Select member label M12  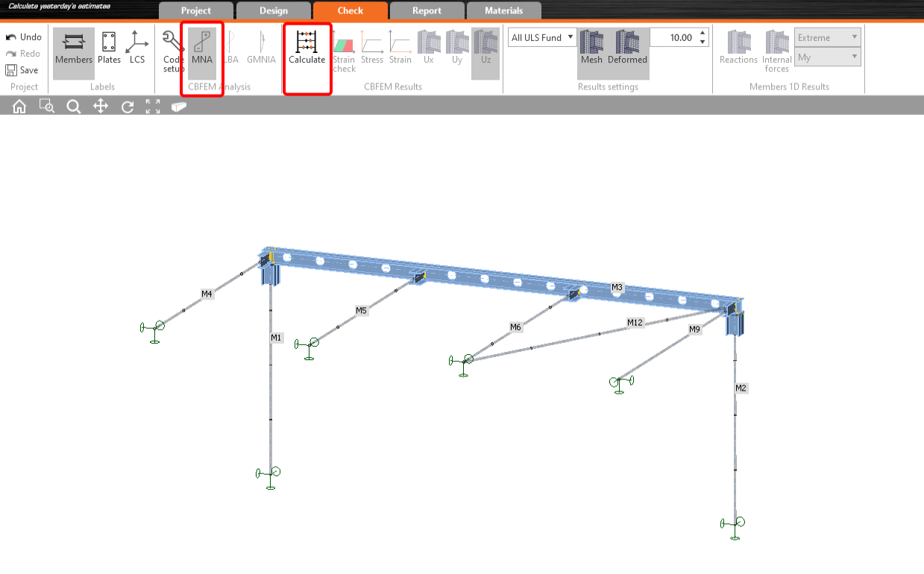tap(635, 323)
